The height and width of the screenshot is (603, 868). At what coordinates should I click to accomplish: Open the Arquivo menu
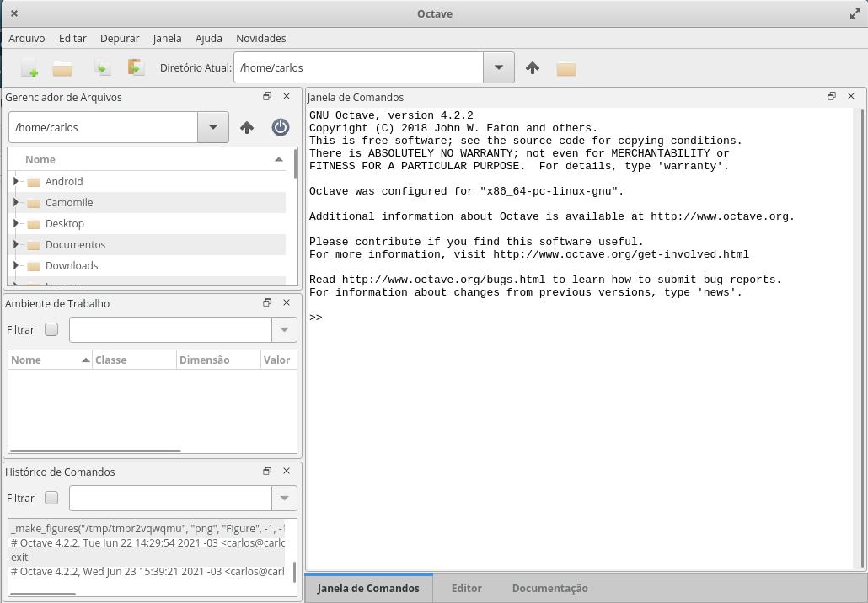pyautogui.click(x=27, y=38)
